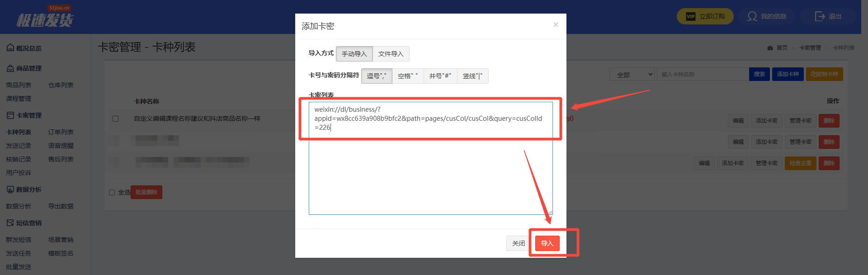Tick the 全选 select-all checkbox
Screen dimensions: 868x275
tap(112, 192)
